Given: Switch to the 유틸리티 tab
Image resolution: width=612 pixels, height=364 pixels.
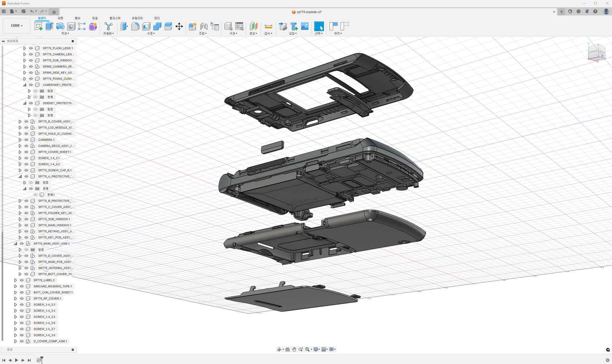Looking at the screenshot, I should pyautogui.click(x=137, y=18).
